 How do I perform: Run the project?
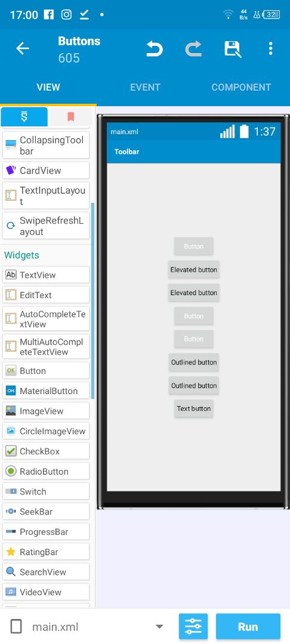pos(248,627)
